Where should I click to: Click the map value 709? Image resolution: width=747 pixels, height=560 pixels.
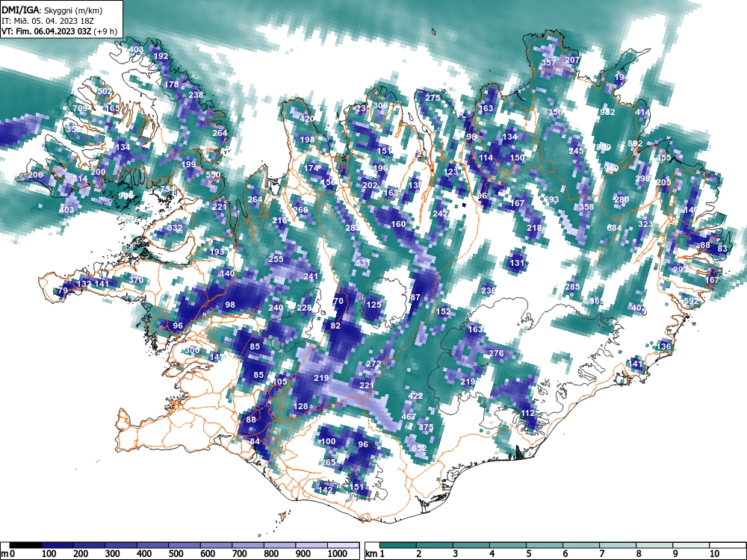tap(80, 108)
